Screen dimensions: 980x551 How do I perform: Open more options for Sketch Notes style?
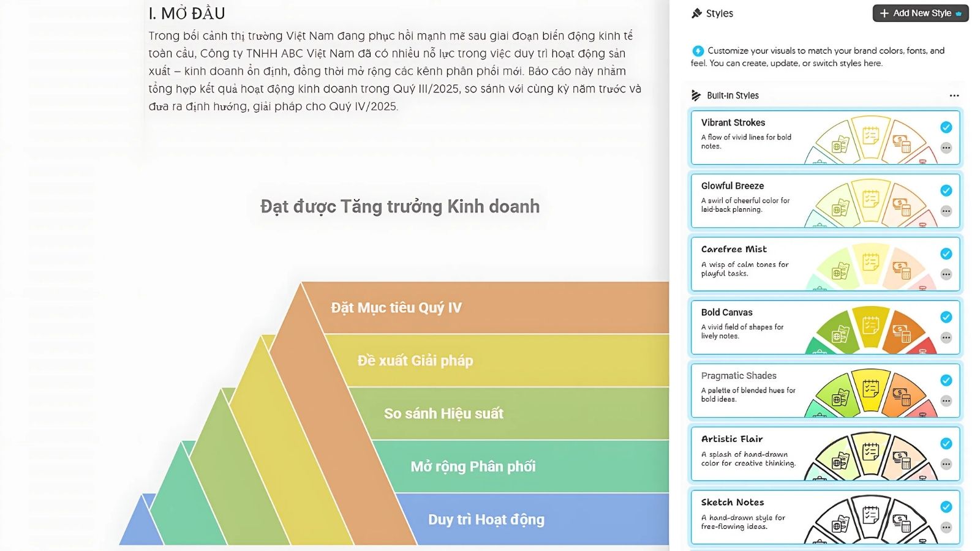pos(946,527)
